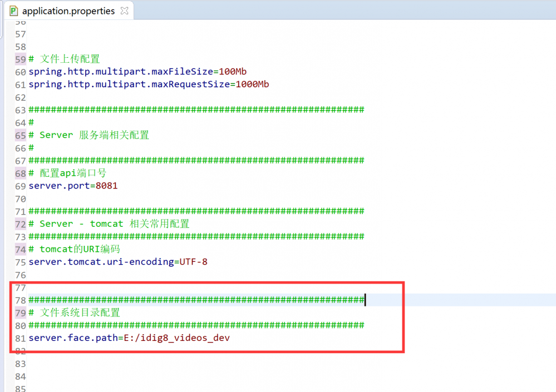
Task: Click the lone # on line 66
Action: click(x=31, y=148)
